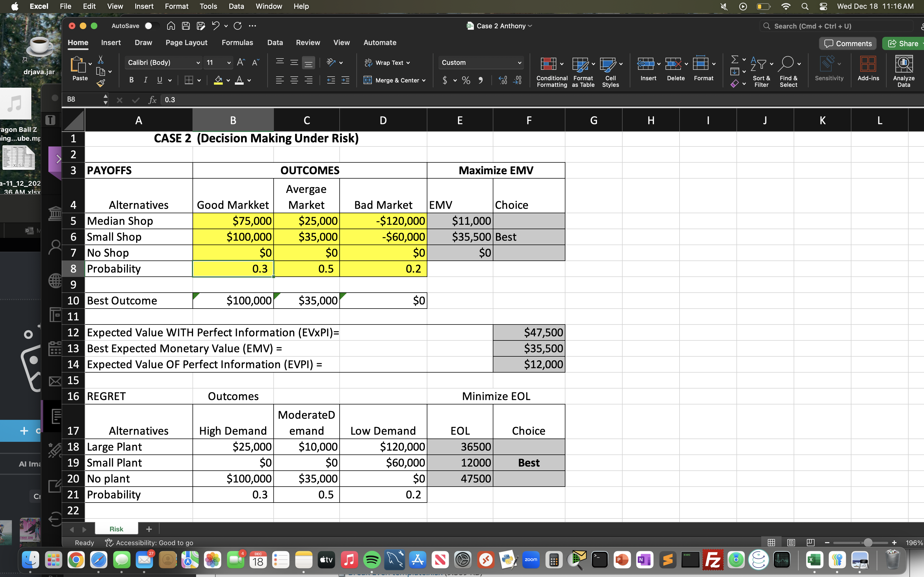Select the Format as Table icon
The height and width of the screenshot is (577, 924).
tap(582, 69)
